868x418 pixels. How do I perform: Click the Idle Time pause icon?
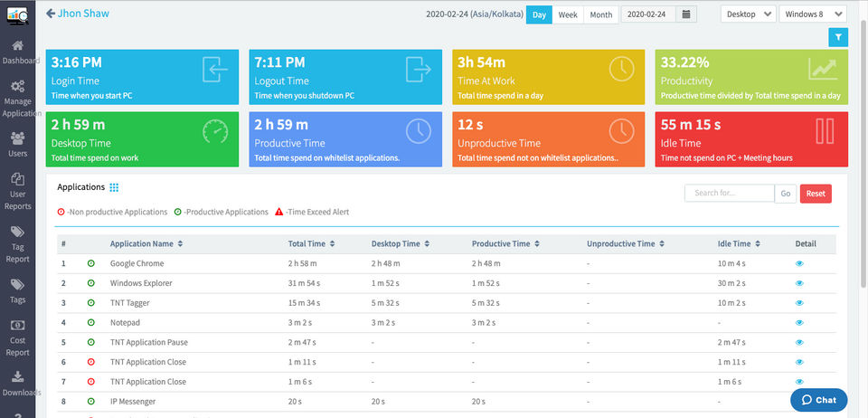point(825,131)
